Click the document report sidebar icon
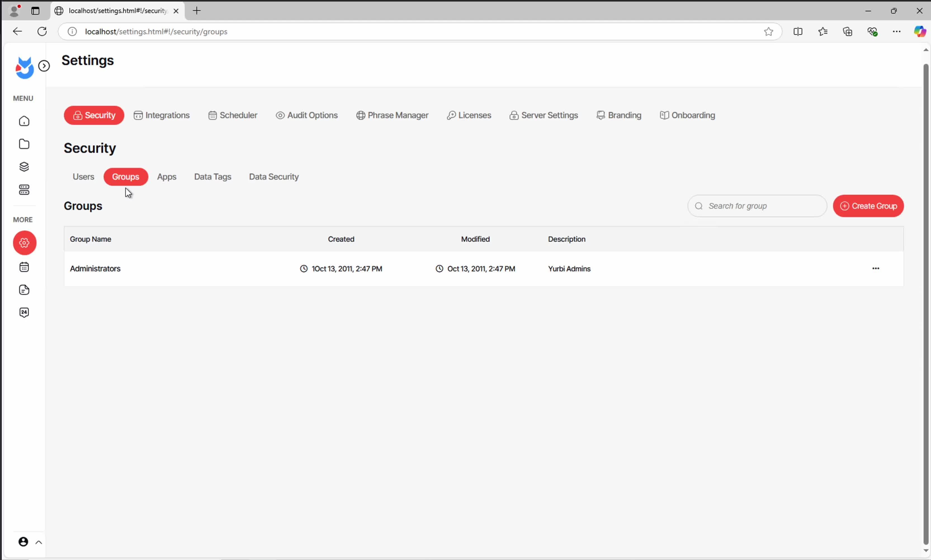 point(24,290)
